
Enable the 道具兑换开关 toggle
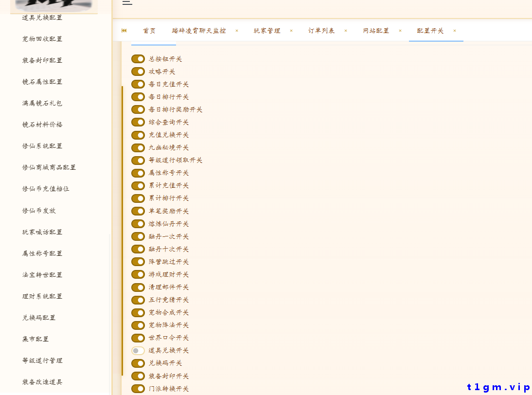138,350
